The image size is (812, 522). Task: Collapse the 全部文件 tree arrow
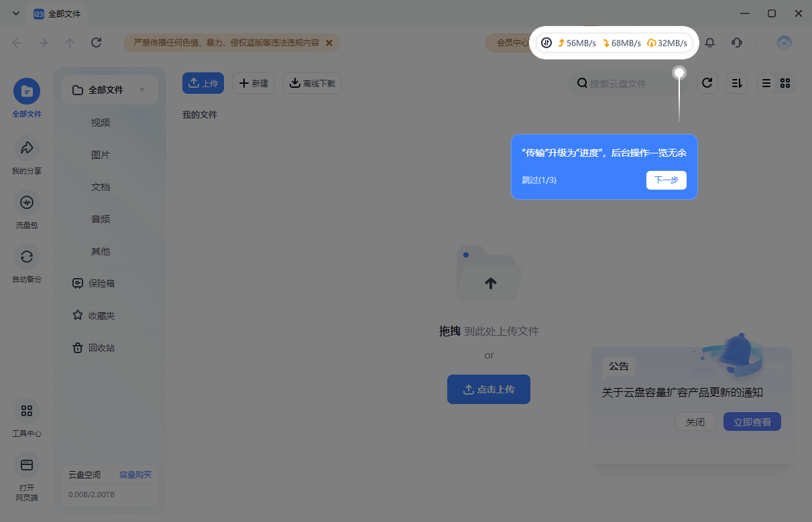[142, 90]
